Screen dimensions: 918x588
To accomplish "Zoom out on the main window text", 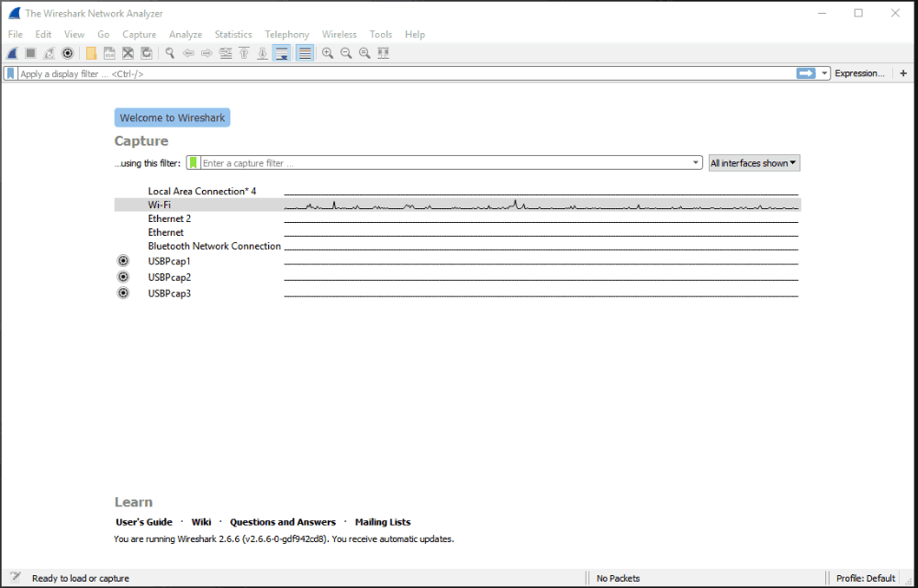I will 346,53.
